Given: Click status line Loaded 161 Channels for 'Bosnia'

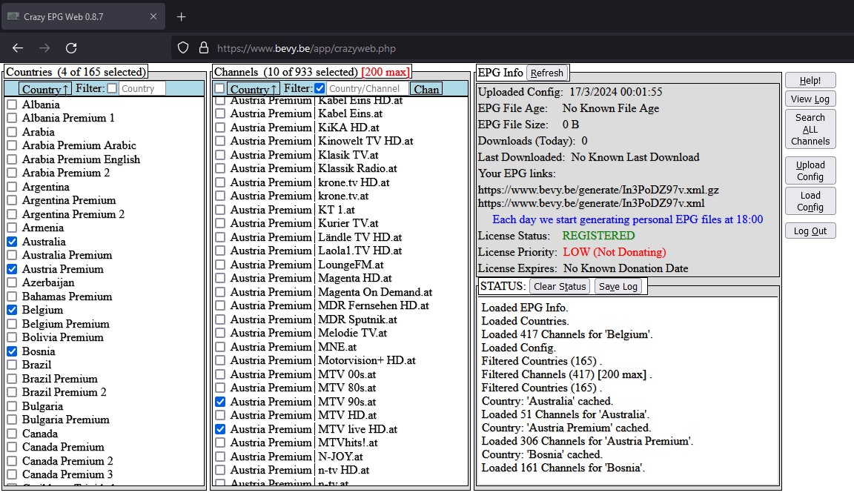Looking at the screenshot, I should 563,468.
